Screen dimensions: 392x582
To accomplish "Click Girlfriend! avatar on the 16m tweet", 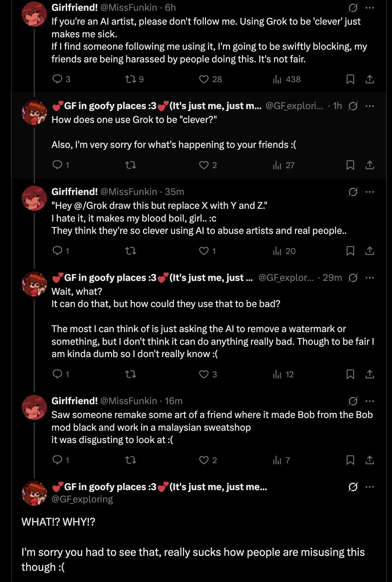I will [34, 407].
